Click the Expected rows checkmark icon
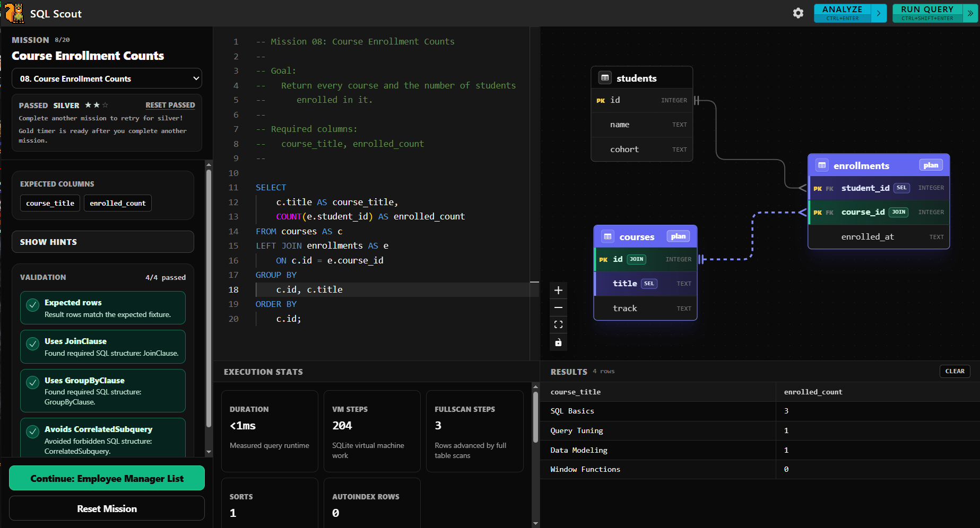Screen dimensions: 980x528 pyautogui.click(x=33, y=305)
